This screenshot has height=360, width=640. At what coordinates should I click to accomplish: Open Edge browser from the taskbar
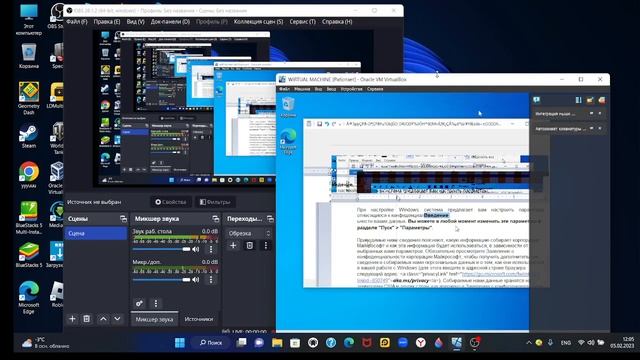point(349,342)
